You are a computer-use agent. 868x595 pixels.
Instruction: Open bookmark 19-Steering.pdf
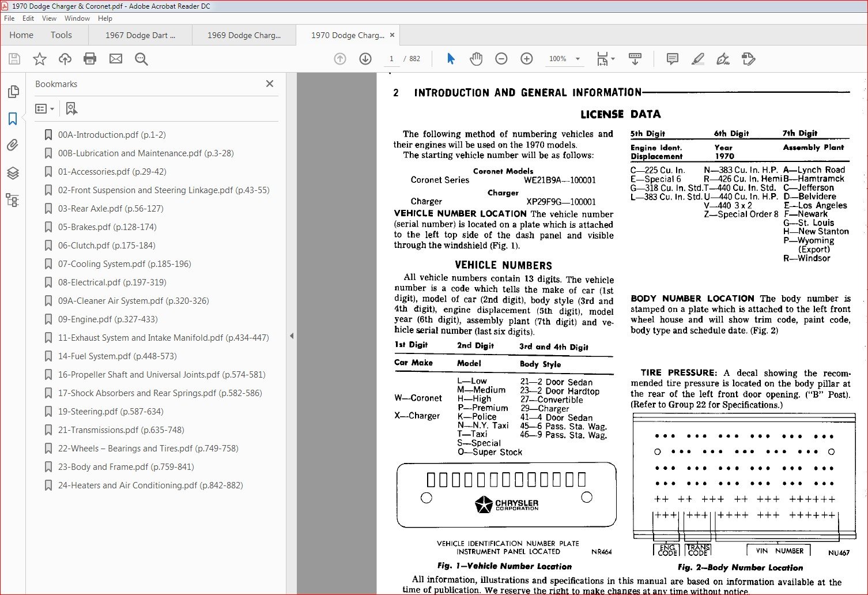tap(111, 412)
